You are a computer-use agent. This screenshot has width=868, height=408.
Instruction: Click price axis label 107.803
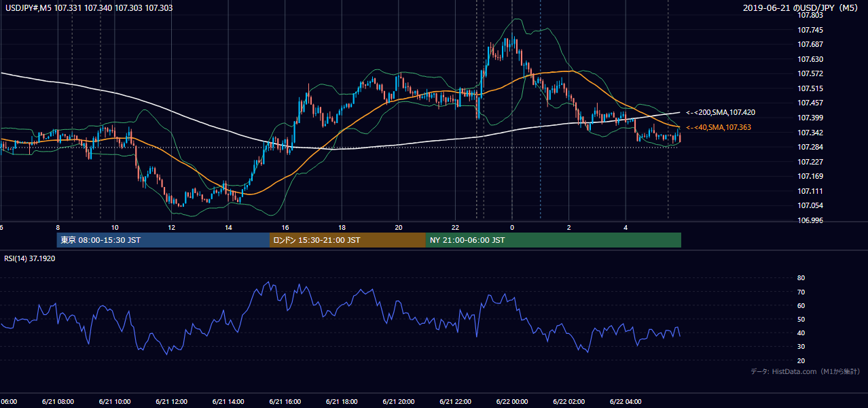(x=810, y=15)
